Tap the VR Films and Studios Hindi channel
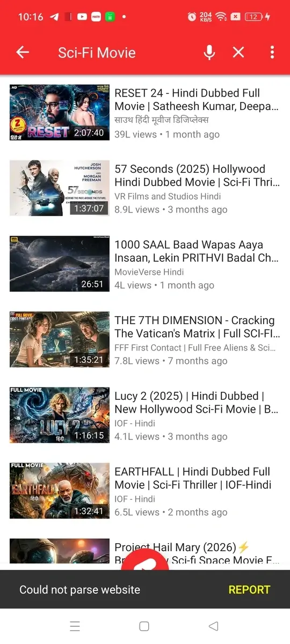Image resolution: width=290 pixels, height=644 pixels. [x=168, y=196]
